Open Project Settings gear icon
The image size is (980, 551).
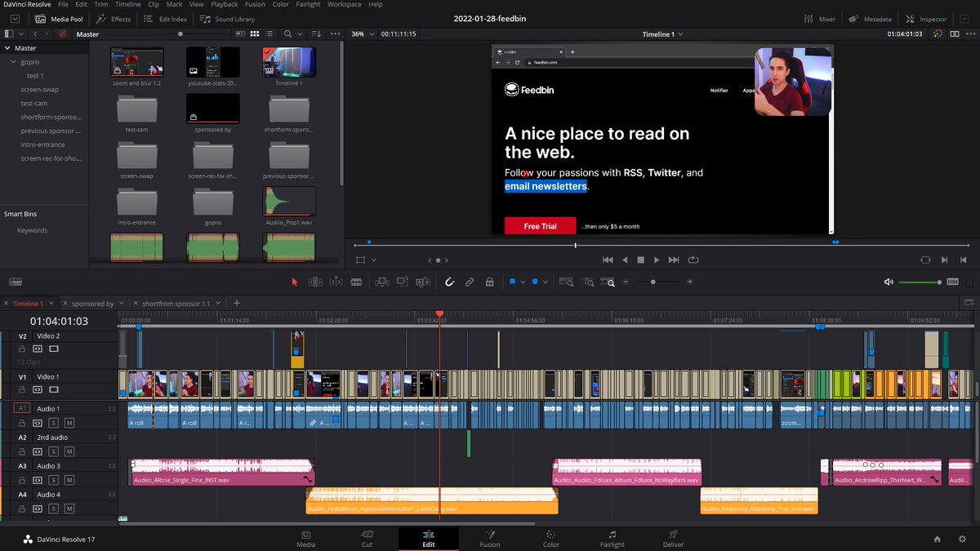pos(961,539)
